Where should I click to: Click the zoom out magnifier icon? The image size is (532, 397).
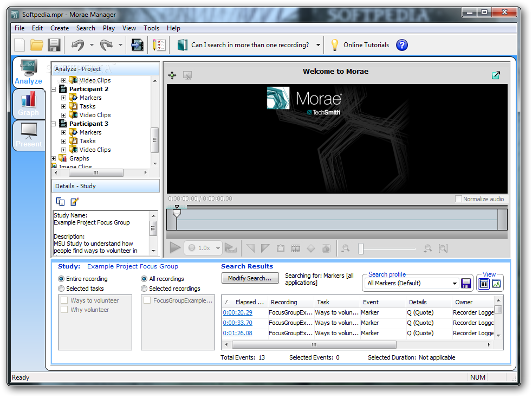click(346, 248)
